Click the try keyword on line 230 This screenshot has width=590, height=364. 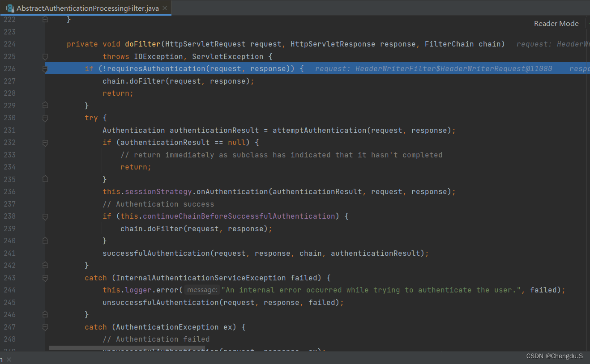tap(91, 118)
